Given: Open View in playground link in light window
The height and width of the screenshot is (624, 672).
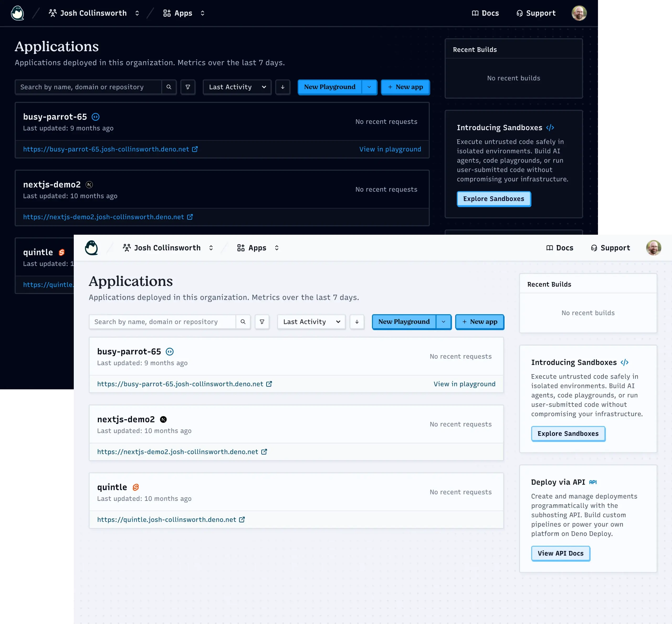Looking at the screenshot, I should coord(464,384).
